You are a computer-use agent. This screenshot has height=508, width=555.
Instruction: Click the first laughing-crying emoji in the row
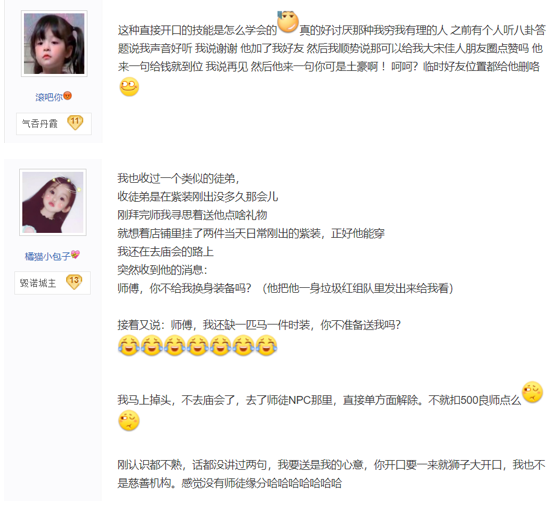click(128, 346)
